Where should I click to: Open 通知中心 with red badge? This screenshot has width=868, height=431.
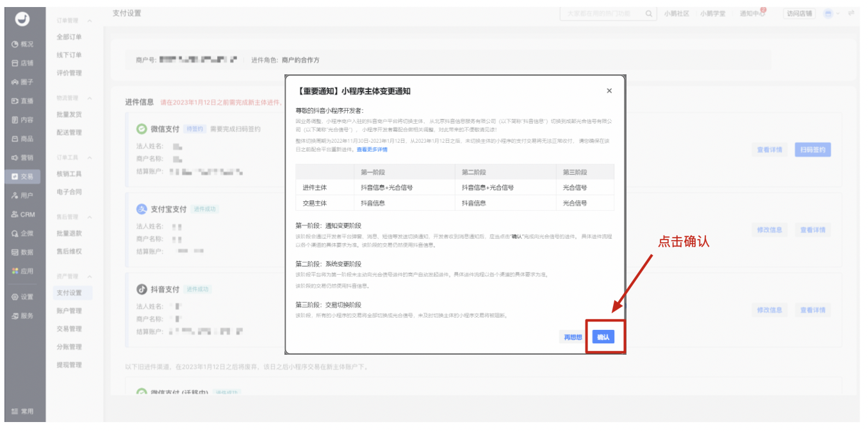coord(752,13)
